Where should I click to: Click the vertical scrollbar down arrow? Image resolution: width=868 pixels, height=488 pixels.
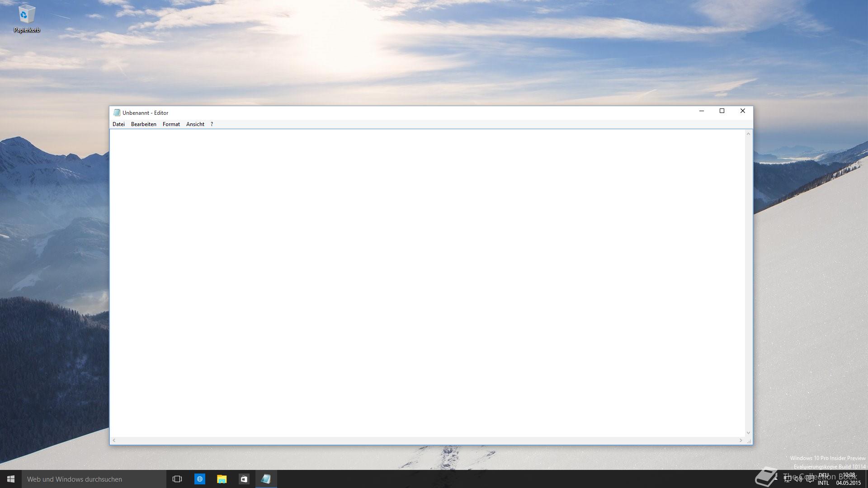coord(748,433)
